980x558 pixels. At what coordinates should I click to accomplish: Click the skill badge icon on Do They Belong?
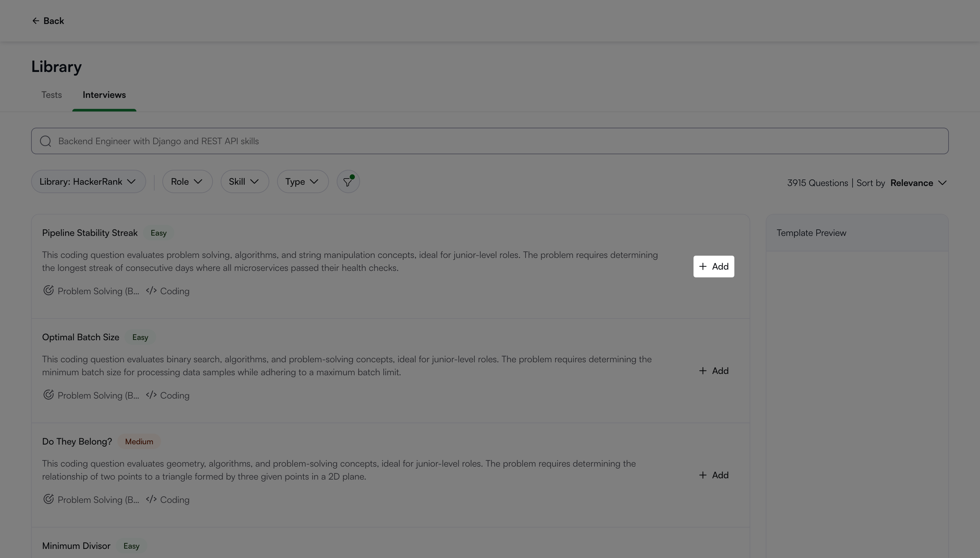click(48, 499)
